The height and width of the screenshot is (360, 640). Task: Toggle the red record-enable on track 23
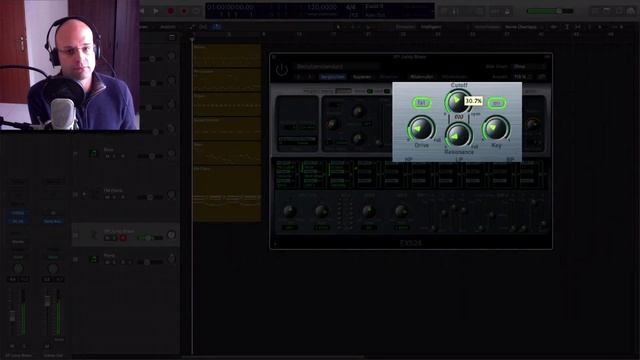pyautogui.click(x=123, y=238)
